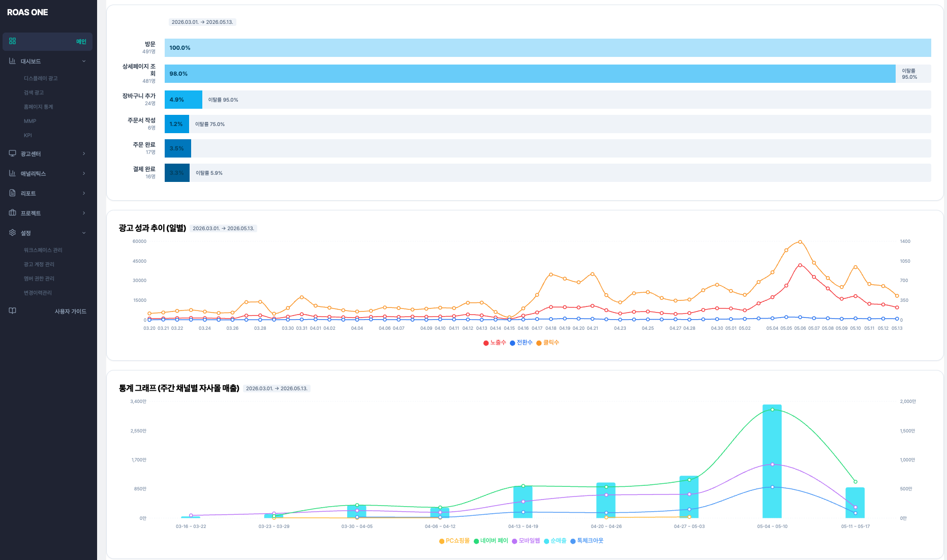Screen dimensions: 947x560
Task: Open 검색 광고 dashboard
Action: [x=34, y=92]
